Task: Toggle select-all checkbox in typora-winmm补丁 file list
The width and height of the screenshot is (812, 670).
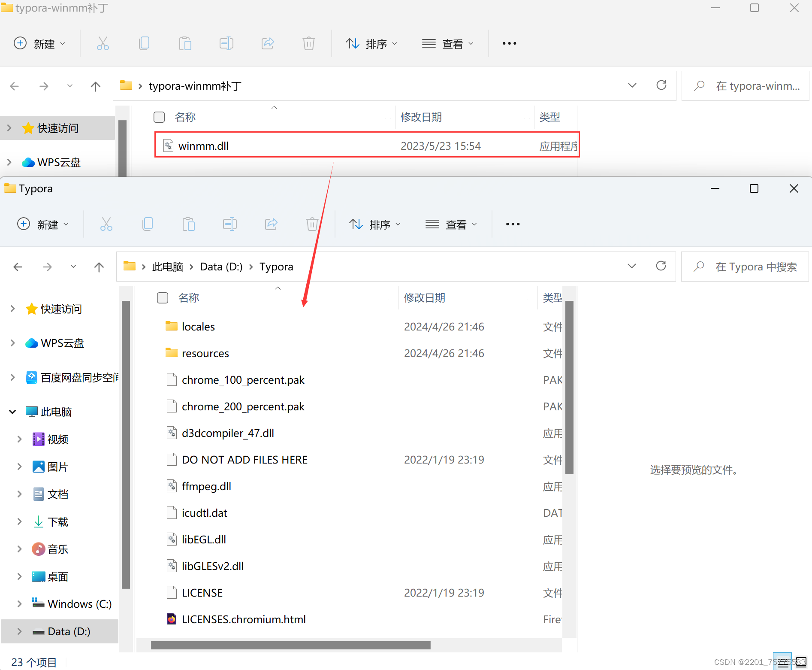Action: [159, 117]
